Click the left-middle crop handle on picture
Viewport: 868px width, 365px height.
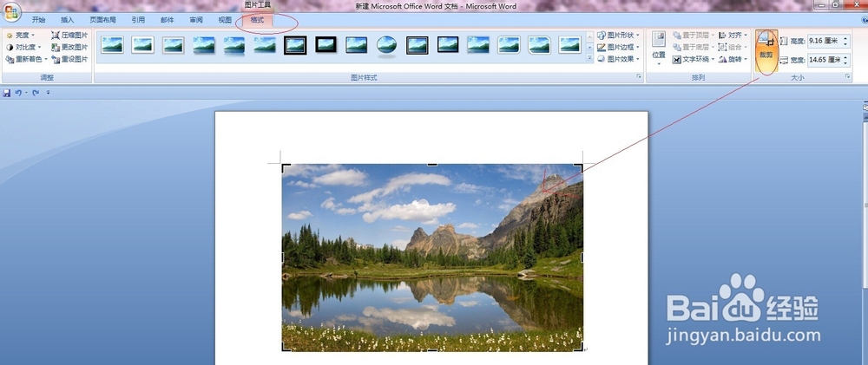click(283, 257)
